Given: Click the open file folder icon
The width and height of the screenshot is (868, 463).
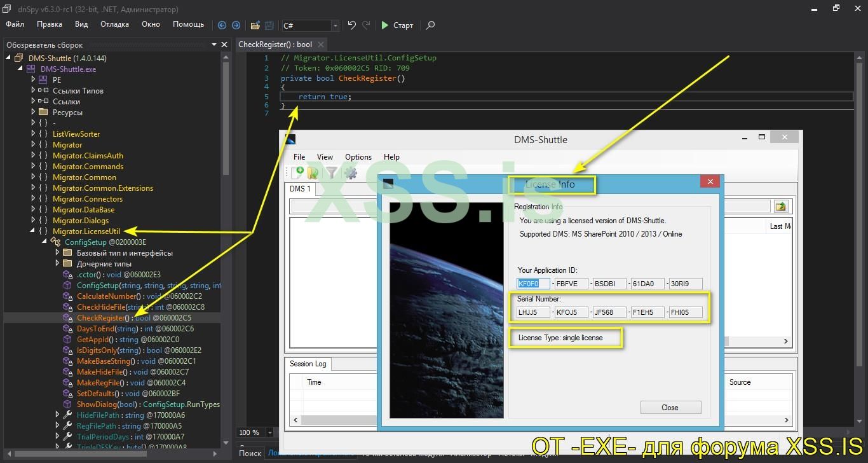Looking at the screenshot, I should [x=255, y=25].
